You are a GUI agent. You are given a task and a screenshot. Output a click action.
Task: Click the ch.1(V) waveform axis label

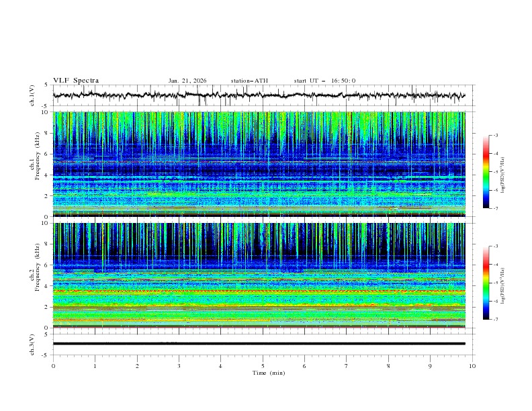tap(32, 95)
